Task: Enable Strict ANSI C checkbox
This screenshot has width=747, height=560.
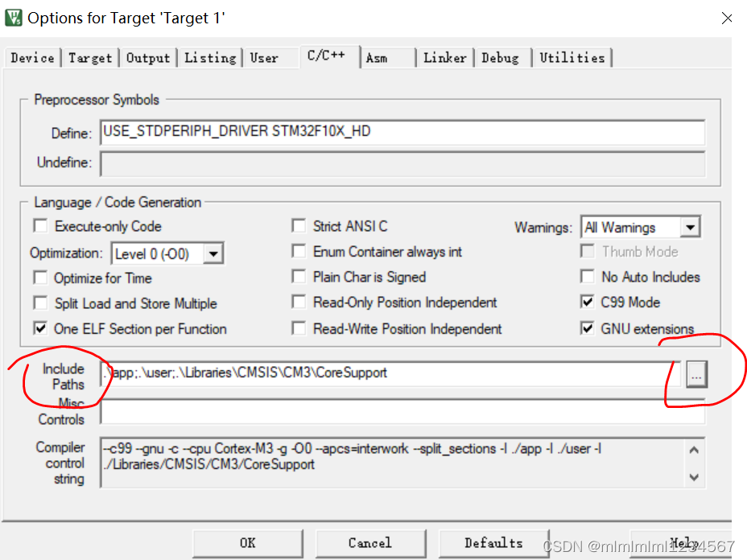Action: click(x=299, y=226)
